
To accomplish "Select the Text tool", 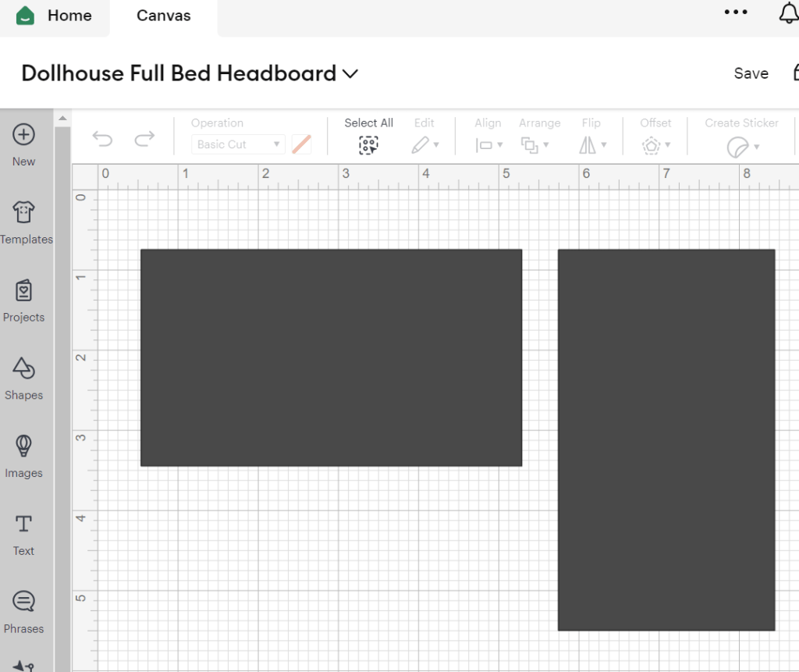I will click(x=23, y=524).
